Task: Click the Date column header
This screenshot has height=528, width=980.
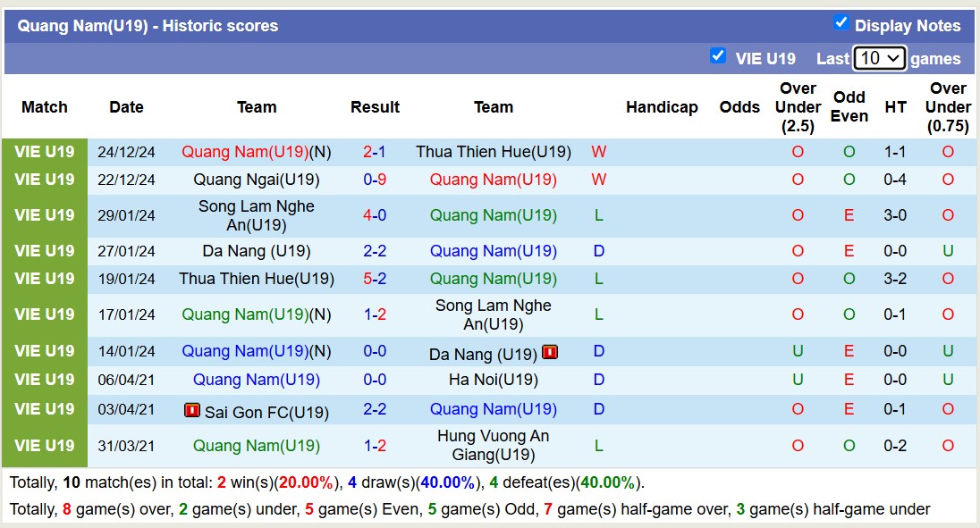Action: tap(126, 106)
